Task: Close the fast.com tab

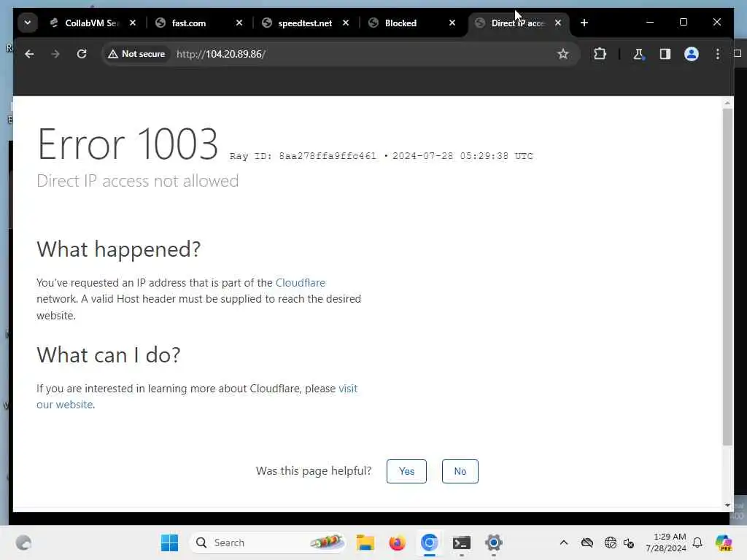Action: click(239, 23)
